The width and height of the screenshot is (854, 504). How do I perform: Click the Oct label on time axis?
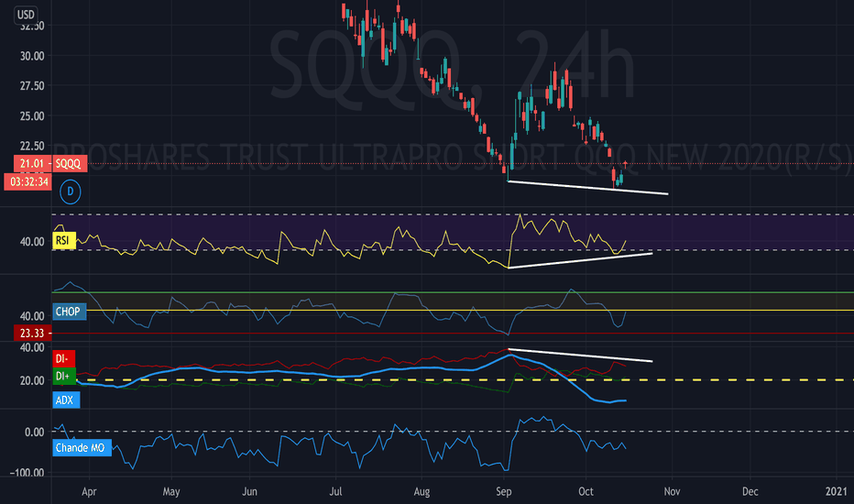(x=586, y=491)
